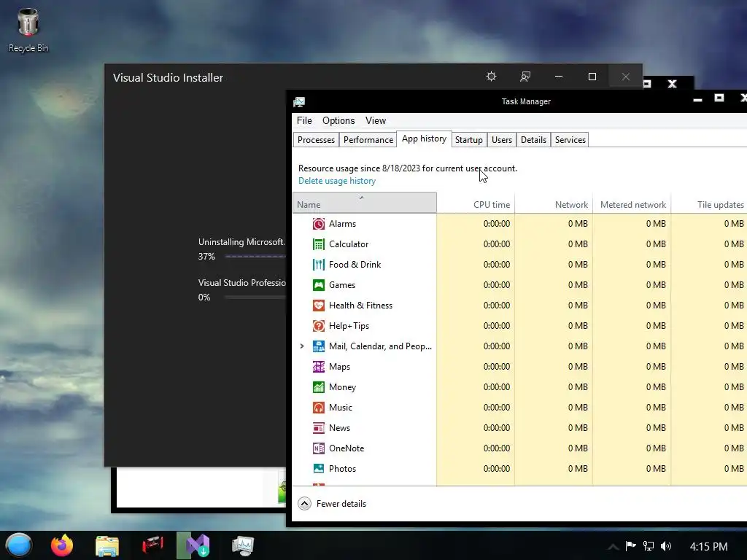Click the Uninstalling Microsoft 37% progress bar
Image resolution: width=747 pixels, height=560 pixels.
click(x=255, y=256)
